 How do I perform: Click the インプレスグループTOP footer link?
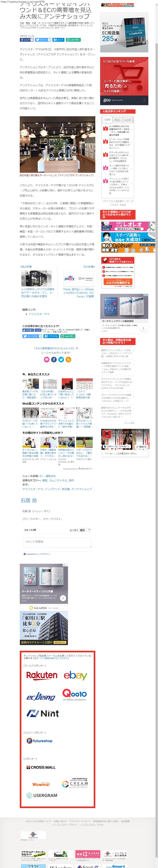click(92, 824)
